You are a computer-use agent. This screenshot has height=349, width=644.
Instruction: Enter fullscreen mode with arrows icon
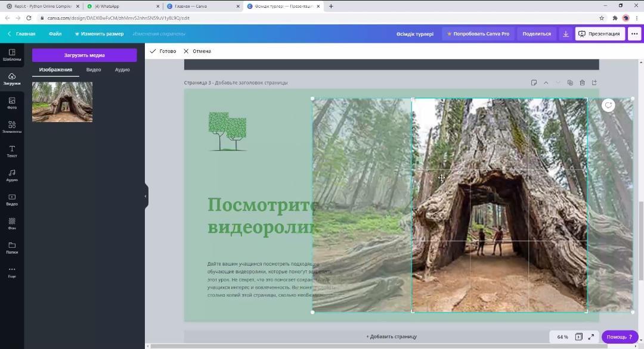(x=591, y=336)
